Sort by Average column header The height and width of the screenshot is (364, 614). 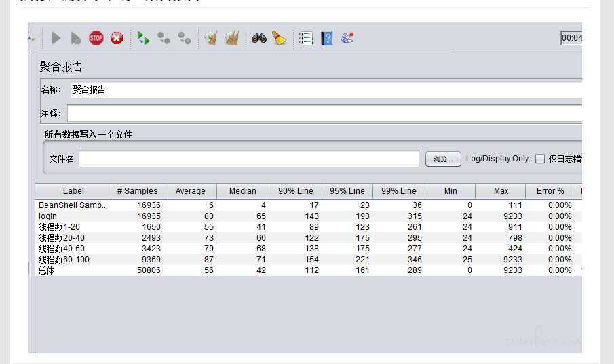[x=191, y=191]
